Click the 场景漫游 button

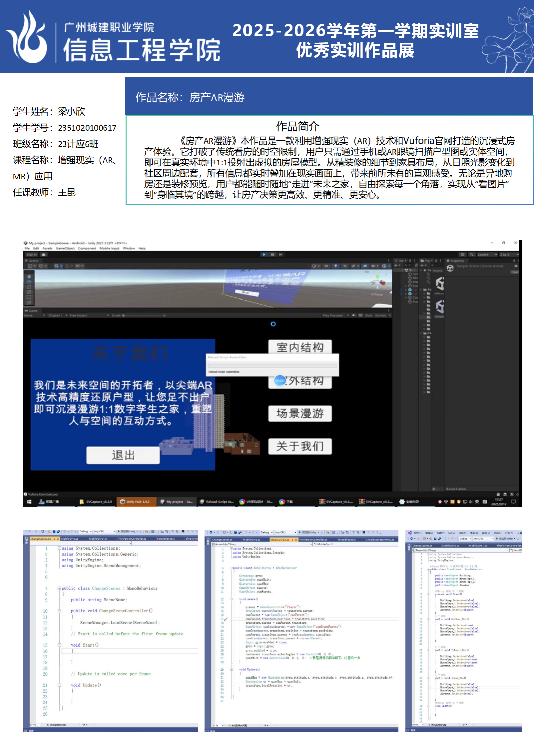(300, 413)
